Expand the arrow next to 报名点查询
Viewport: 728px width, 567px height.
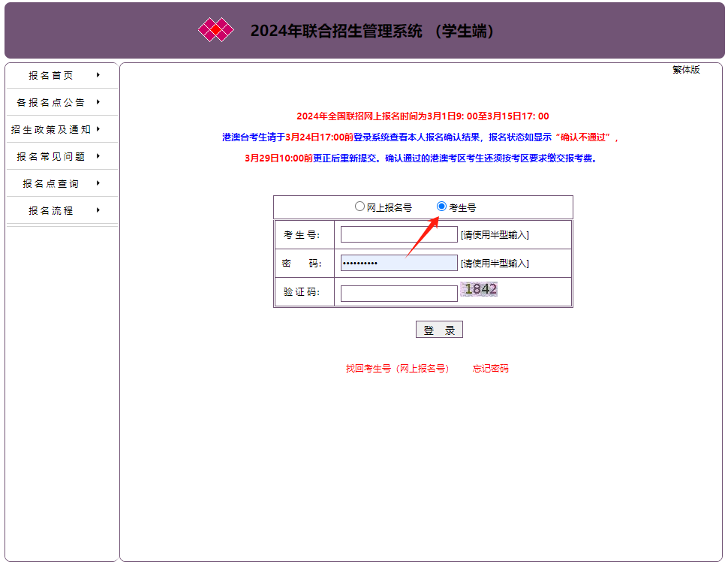coord(98,183)
